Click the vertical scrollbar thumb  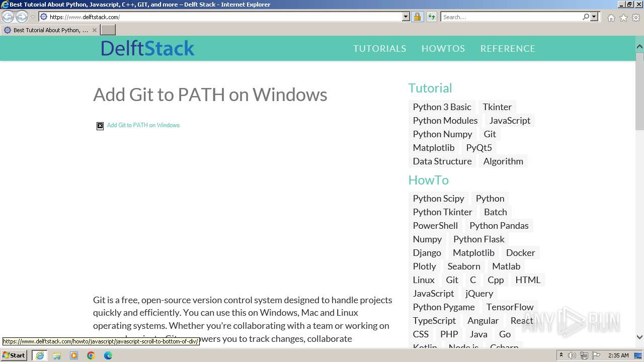click(x=639, y=91)
